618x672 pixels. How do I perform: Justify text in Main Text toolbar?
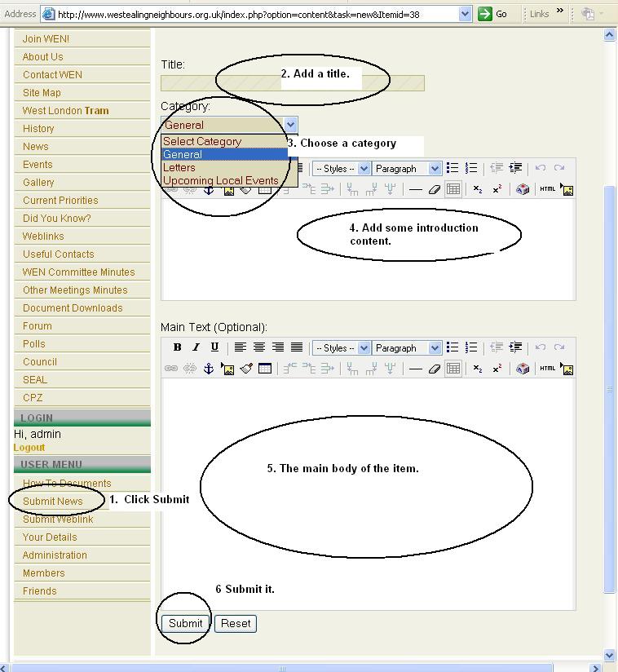click(297, 347)
